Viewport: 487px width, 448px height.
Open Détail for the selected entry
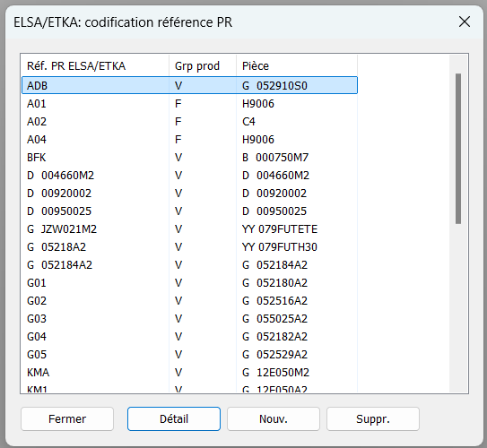pos(174,418)
